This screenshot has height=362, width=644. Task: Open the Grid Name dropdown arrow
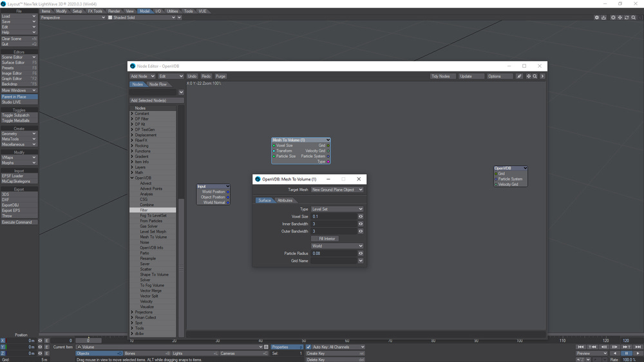(361, 261)
